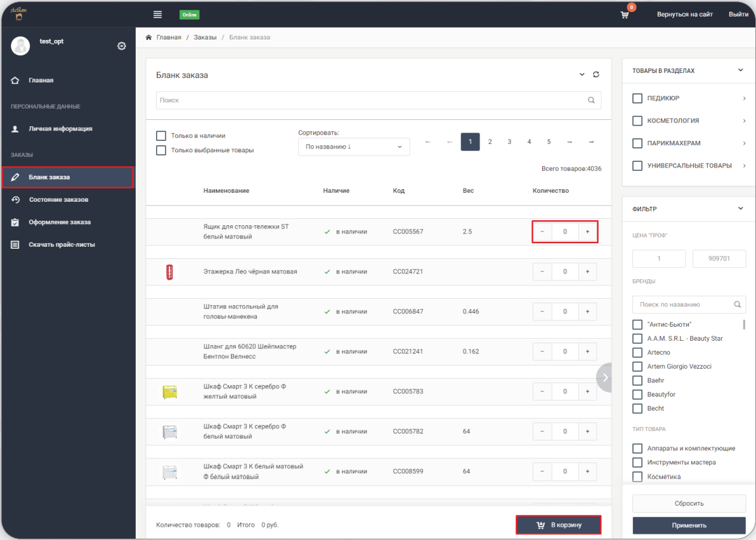
Task: Open the round side panel arrow button
Action: [x=605, y=378]
